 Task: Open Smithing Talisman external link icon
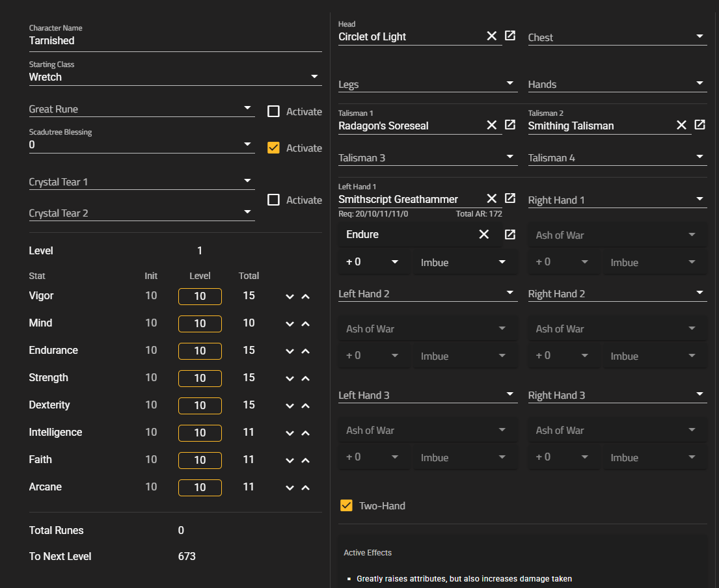coord(699,125)
